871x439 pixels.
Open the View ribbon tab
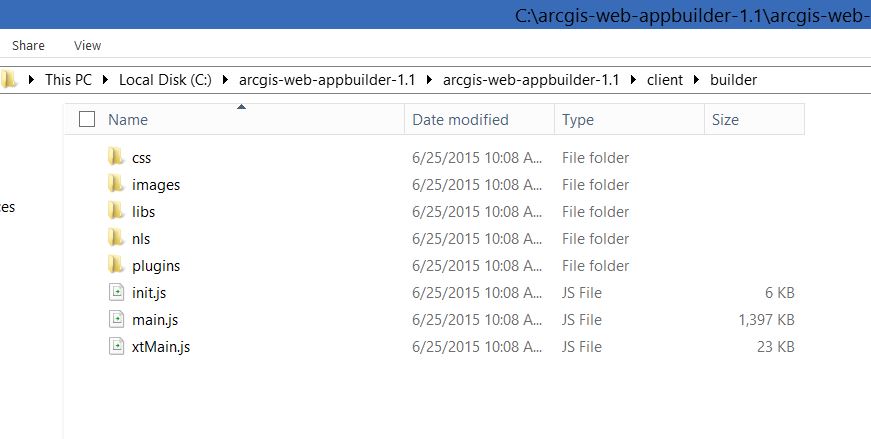[x=88, y=45]
